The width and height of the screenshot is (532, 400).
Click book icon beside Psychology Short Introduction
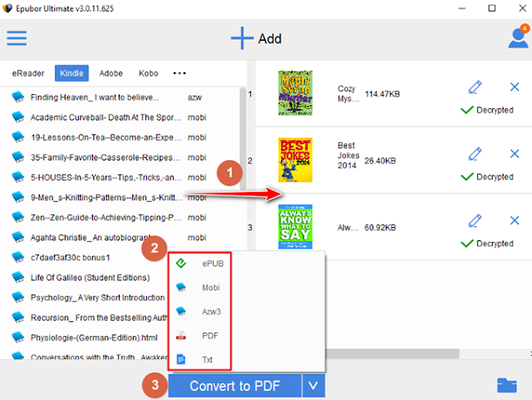(18, 298)
